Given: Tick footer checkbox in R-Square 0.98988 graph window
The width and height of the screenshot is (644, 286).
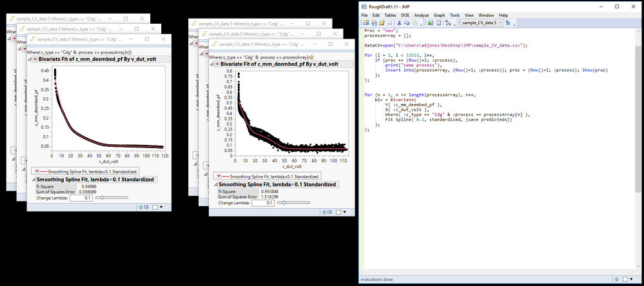Looking at the screenshot, I should pos(155,207).
